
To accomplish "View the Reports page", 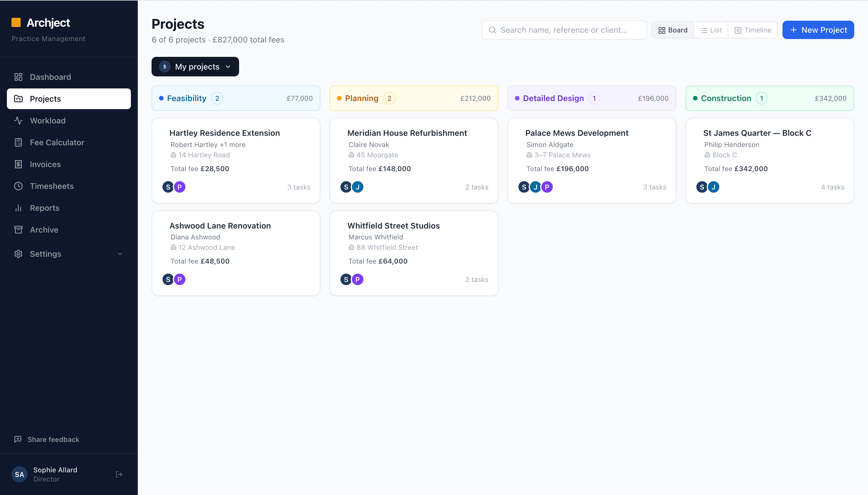I will tap(69, 208).
